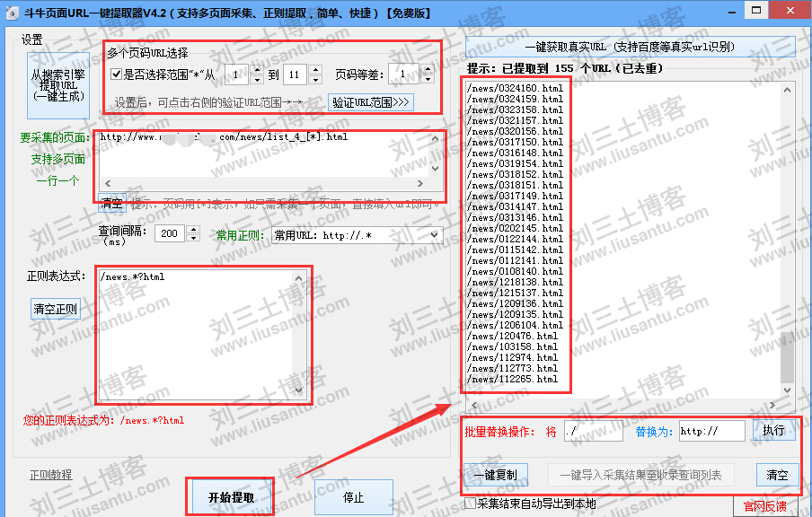Toggle the page range selection checkbox

(116, 75)
